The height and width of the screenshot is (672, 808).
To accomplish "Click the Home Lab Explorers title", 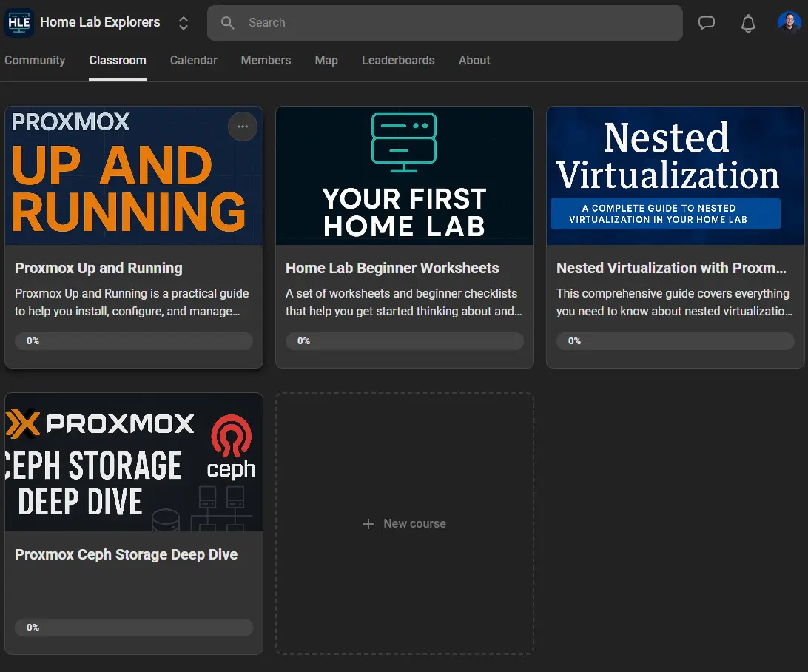I will [x=100, y=22].
